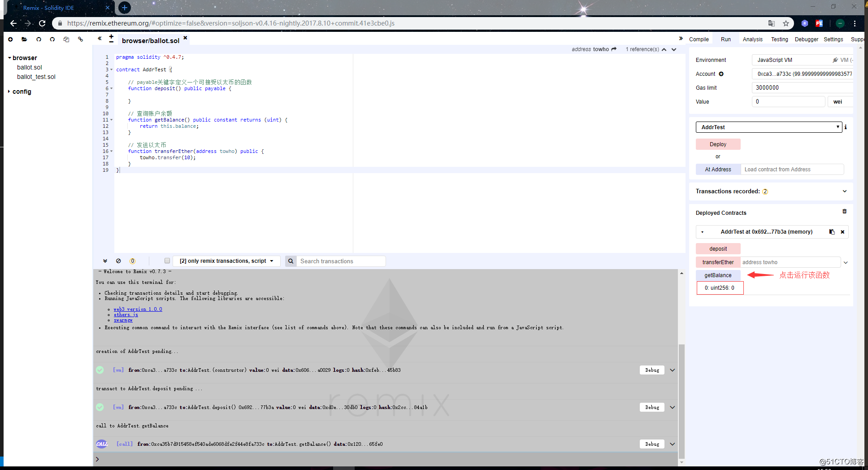Image resolution: width=868 pixels, height=470 pixels.
Task: Open local file folder icon in file explorer
Action: [x=24, y=39]
